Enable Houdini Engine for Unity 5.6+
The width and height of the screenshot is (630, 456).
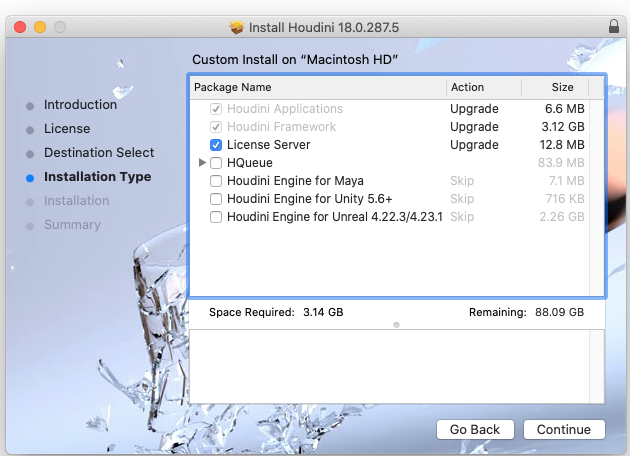point(216,199)
